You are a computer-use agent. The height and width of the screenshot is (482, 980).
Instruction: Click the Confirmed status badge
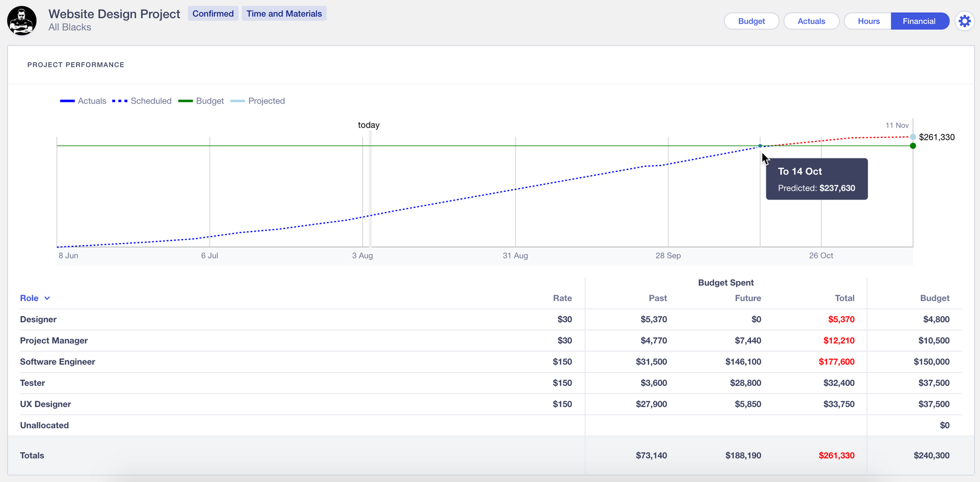click(213, 13)
